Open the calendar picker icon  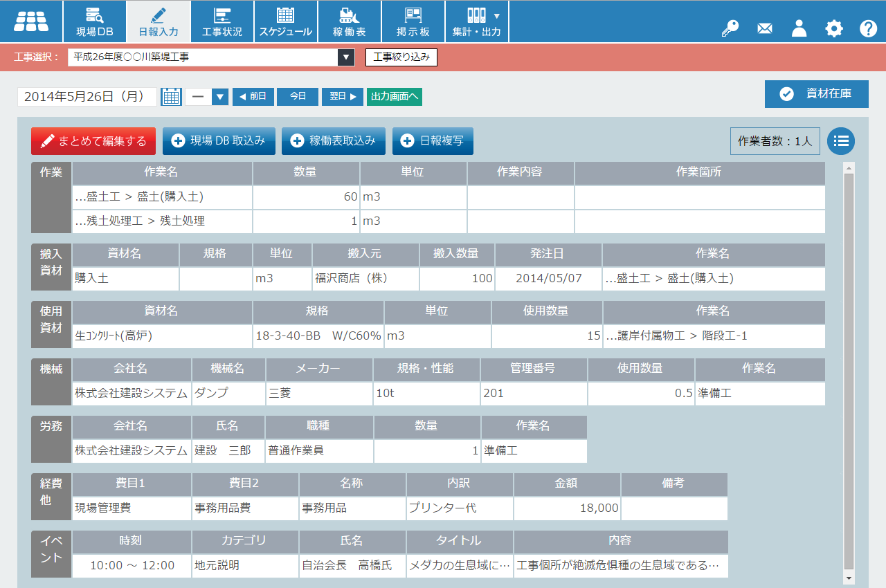[x=171, y=96]
